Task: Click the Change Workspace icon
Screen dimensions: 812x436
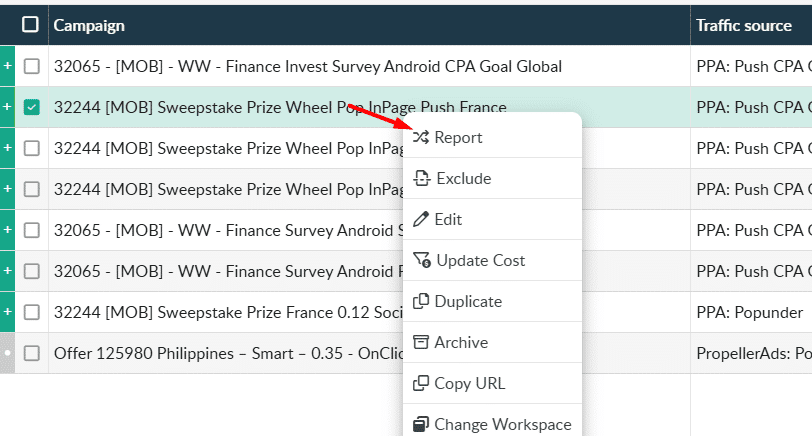Action: [421, 425]
